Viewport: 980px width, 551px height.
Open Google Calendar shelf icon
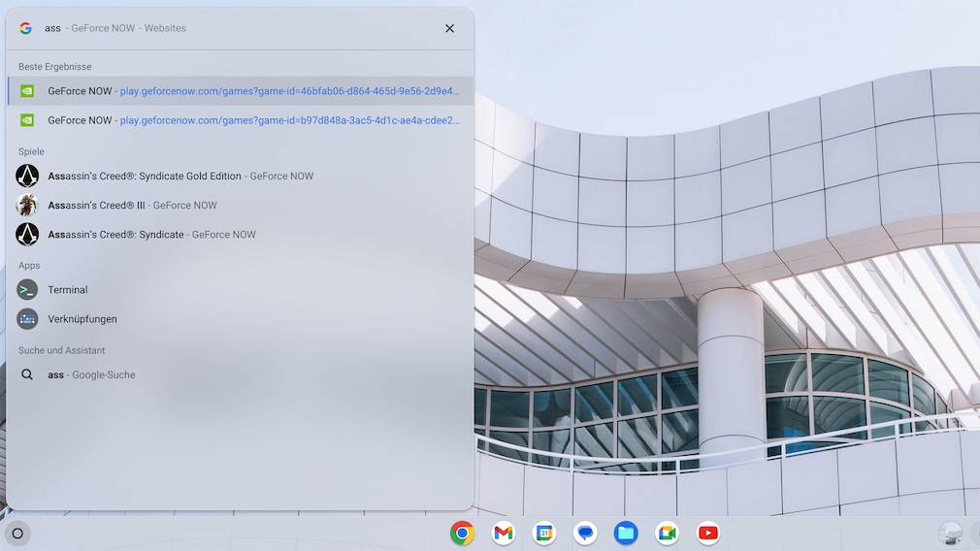pyautogui.click(x=544, y=533)
